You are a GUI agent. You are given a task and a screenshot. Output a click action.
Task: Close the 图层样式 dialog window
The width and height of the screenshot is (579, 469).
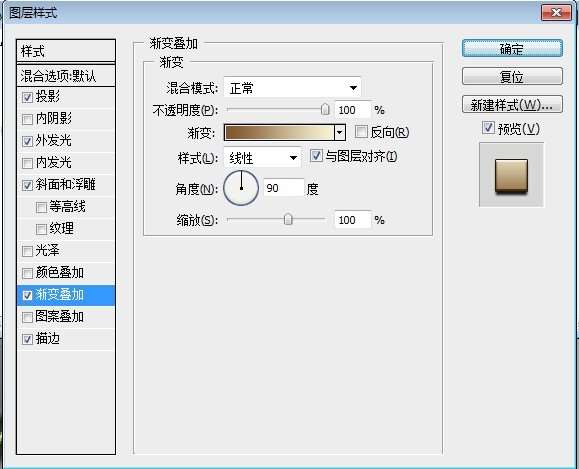click(x=556, y=13)
